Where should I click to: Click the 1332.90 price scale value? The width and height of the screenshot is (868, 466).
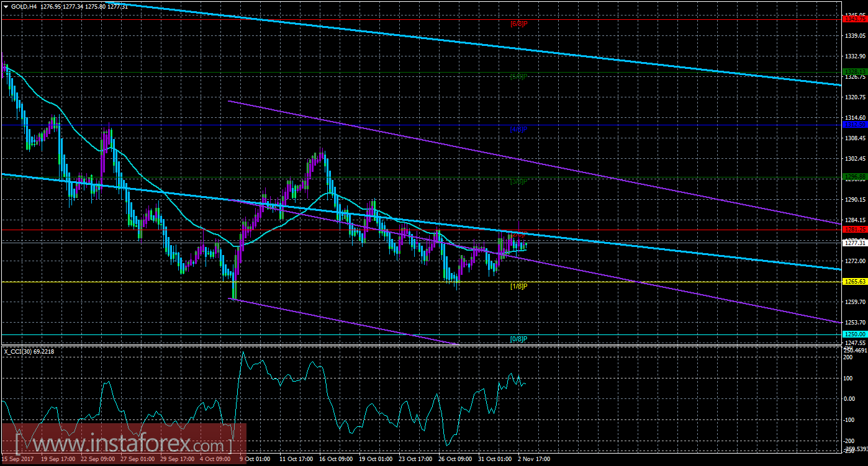[854, 56]
